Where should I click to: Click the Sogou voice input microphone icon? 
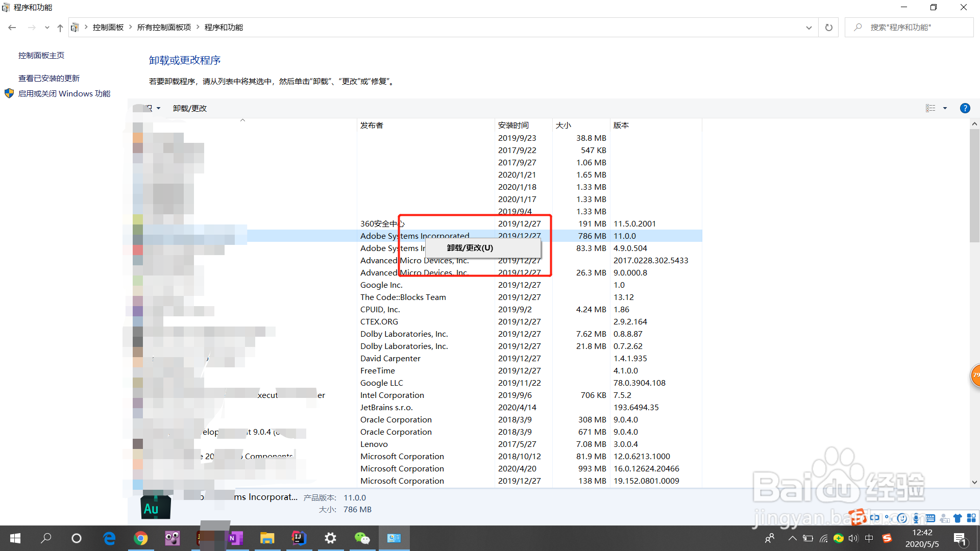pos(916,518)
